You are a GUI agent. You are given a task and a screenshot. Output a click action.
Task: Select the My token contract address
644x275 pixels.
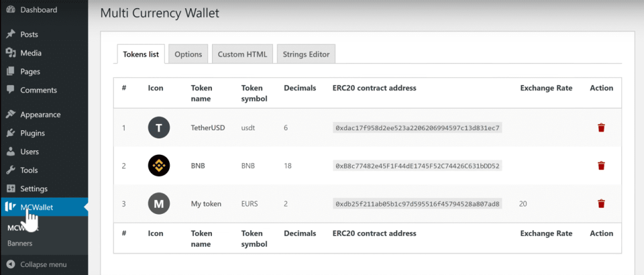coord(418,203)
